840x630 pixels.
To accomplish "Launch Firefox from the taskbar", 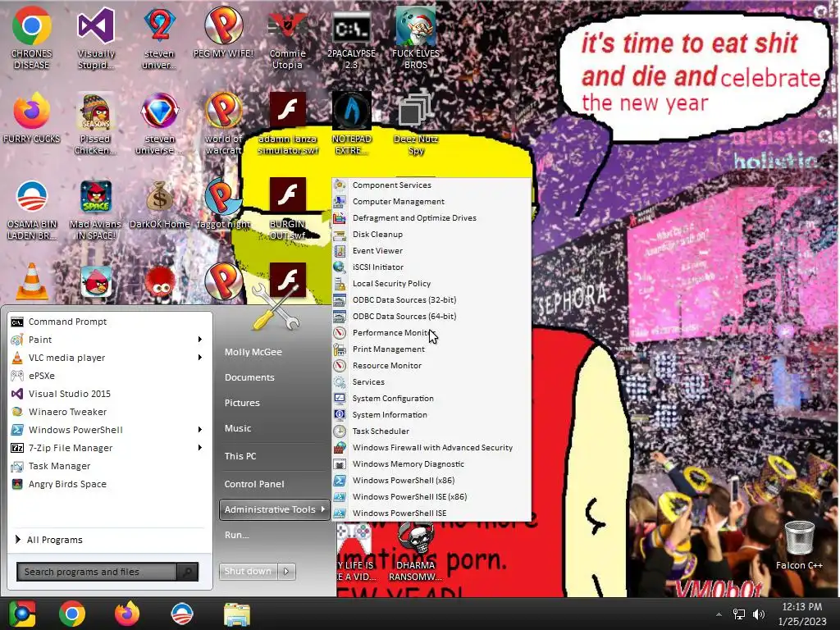I will pyautogui.click(x=127, y=614).
